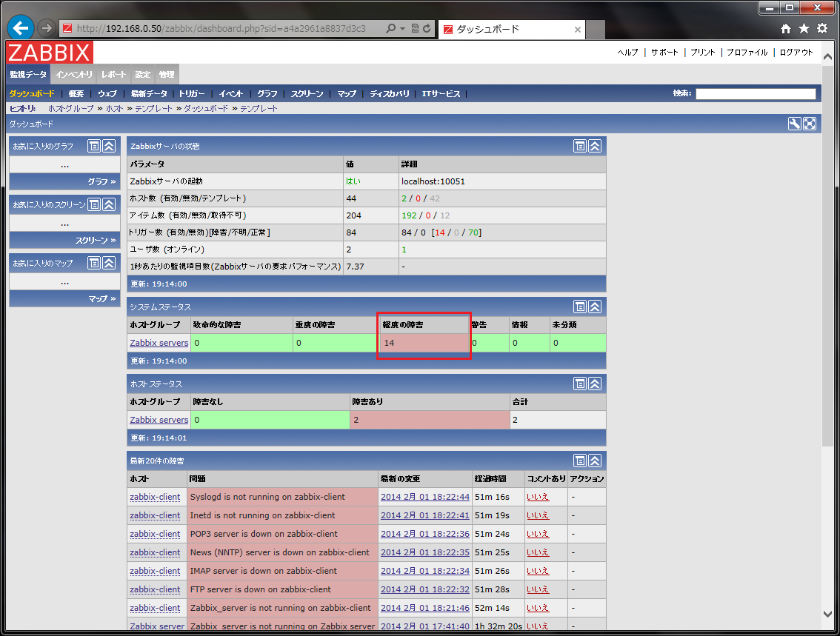
Task: Open the ウェブ submenu item
Action: (x=107, y=94)
